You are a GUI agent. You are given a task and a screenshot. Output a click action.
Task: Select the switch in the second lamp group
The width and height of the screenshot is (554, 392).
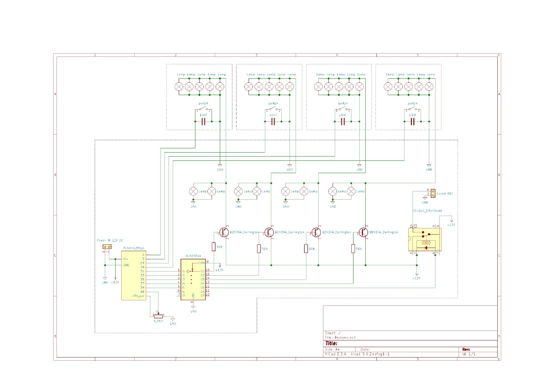[x=273, y=109]
